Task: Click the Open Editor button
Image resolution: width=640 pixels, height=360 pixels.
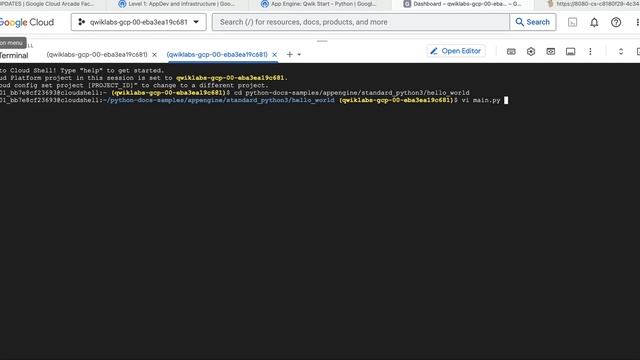Action: [456, 51]
